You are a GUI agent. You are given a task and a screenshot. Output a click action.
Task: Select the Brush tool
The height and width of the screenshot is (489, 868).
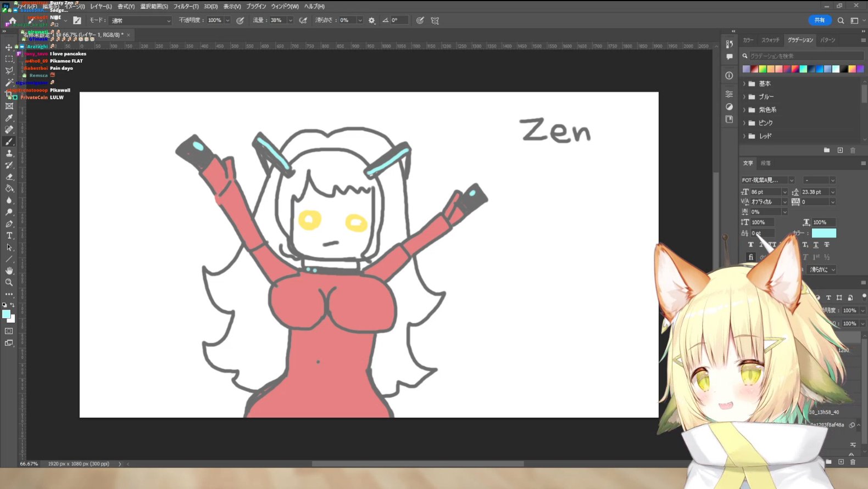coord(9,142)
